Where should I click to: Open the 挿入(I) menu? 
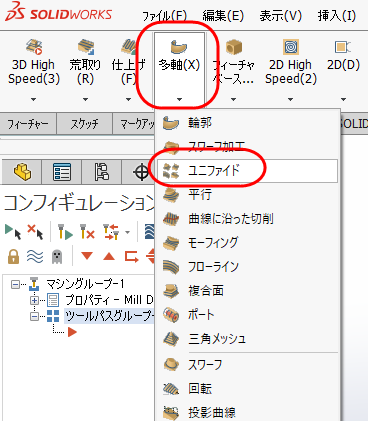coord(337,16)
